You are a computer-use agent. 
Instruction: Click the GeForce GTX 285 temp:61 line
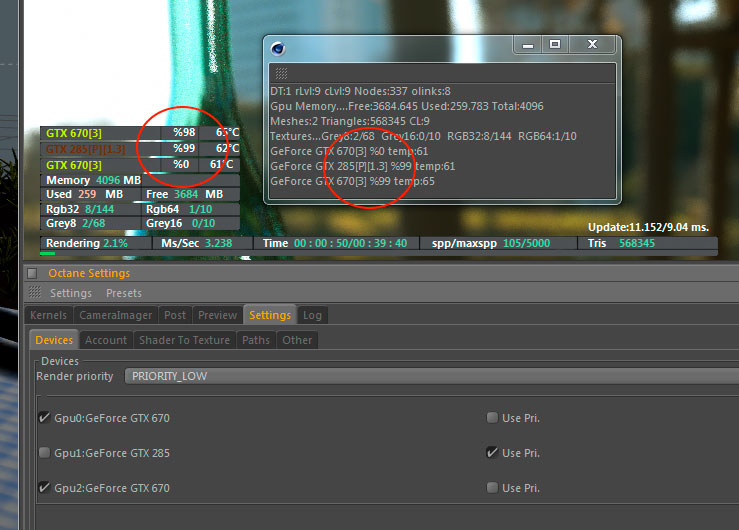pyautogui.click(x=363, y=166)
